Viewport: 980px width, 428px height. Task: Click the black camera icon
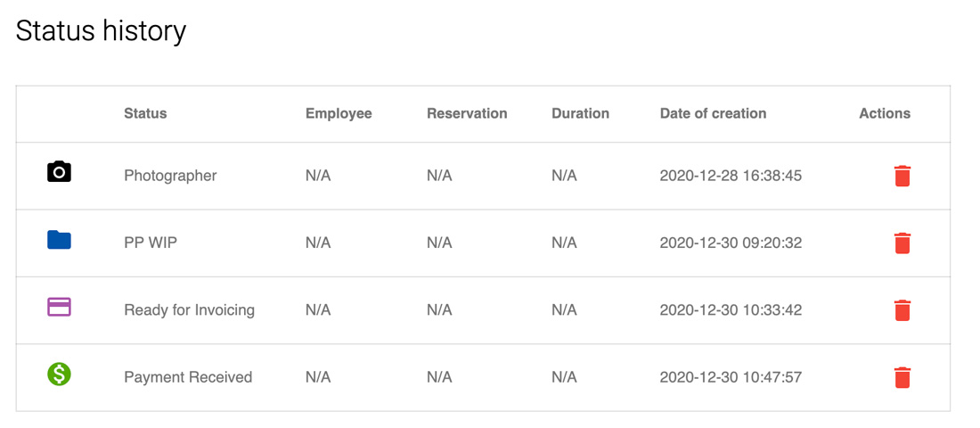(60, 171)
